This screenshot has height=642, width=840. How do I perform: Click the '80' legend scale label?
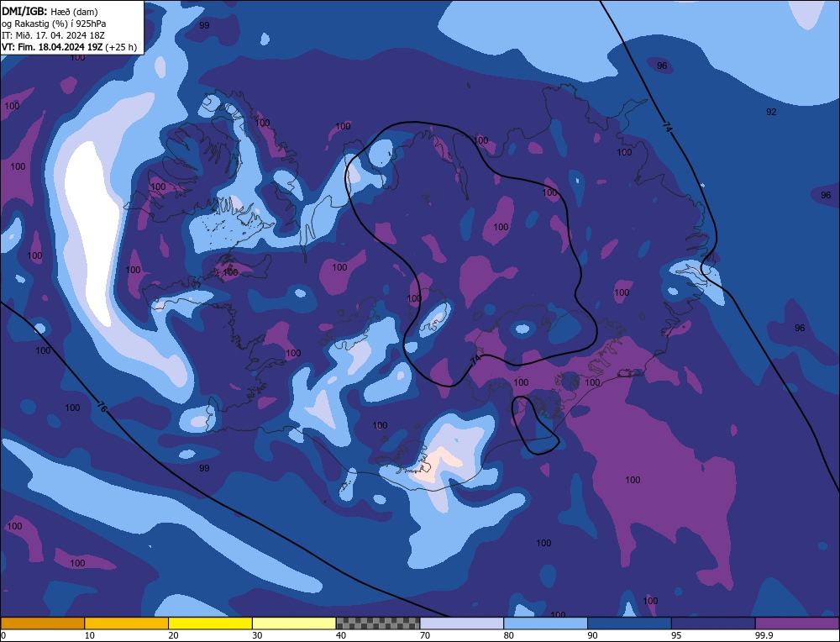pos(509,635)
